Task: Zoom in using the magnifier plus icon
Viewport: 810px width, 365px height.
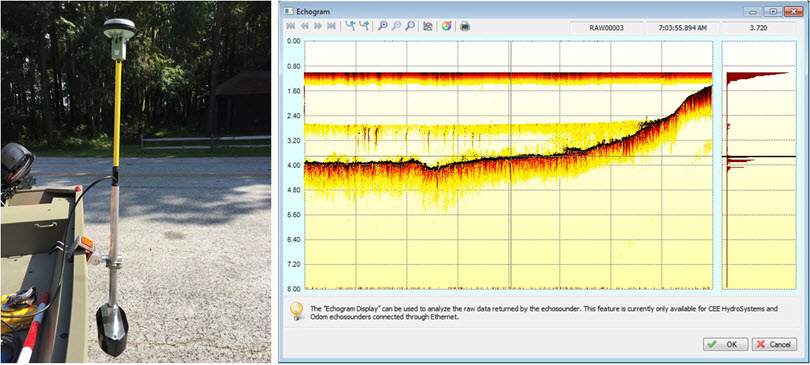Action: (x=383, y=26)
